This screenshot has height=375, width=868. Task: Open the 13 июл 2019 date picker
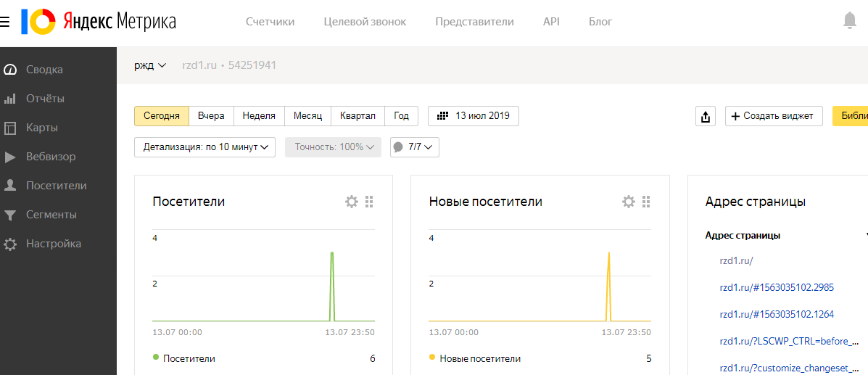(x=474, y=116)
